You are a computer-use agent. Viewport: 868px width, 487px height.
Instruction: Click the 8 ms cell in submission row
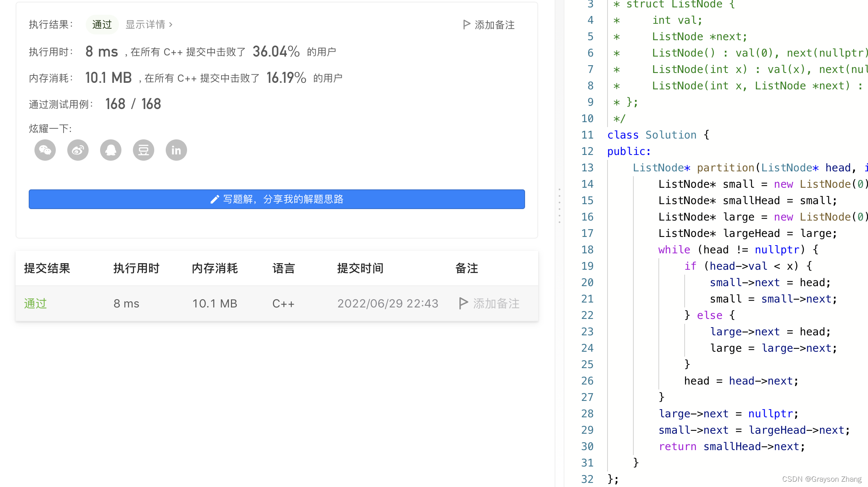pos(126,303)
